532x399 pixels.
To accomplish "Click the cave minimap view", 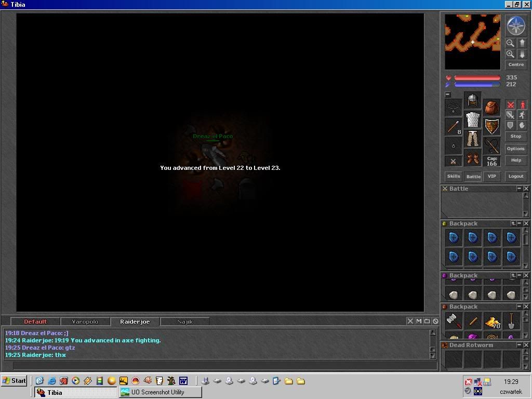I will (x=473, y=42).
